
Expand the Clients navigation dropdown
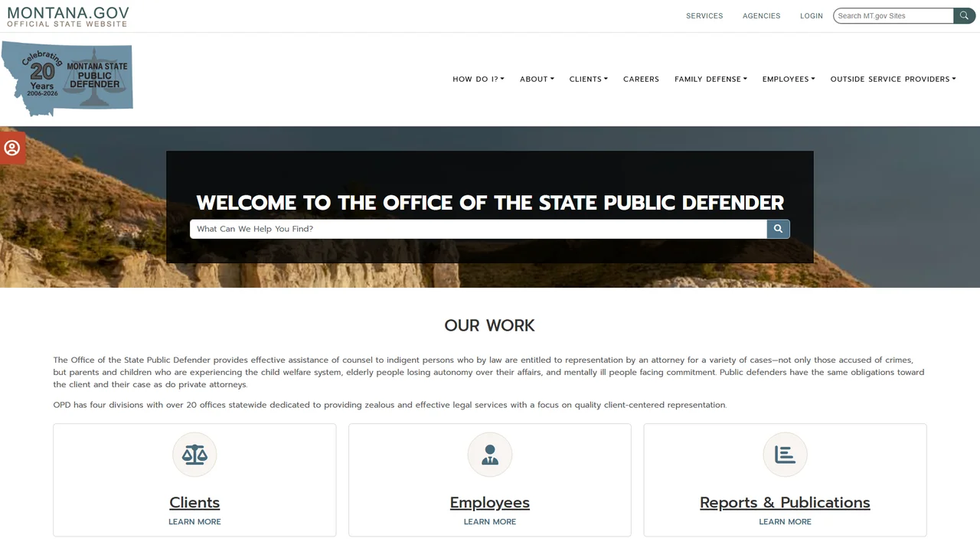(x=589, y=79)
